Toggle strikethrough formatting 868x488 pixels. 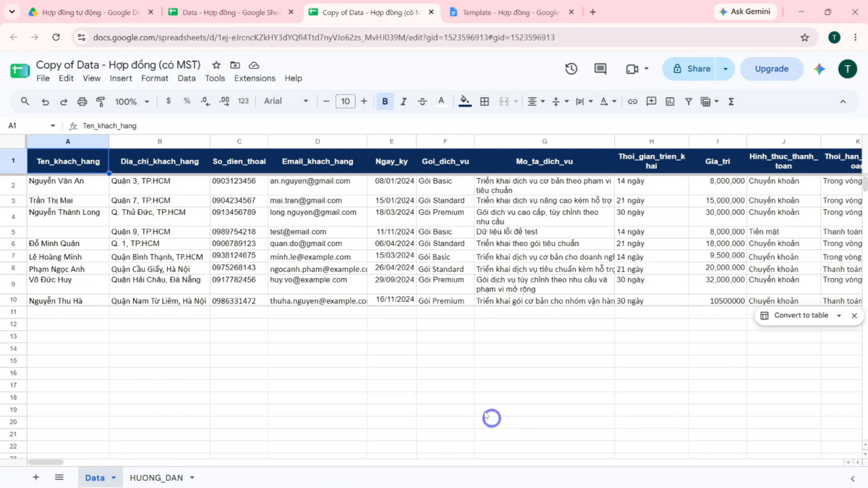click(422, 101)
